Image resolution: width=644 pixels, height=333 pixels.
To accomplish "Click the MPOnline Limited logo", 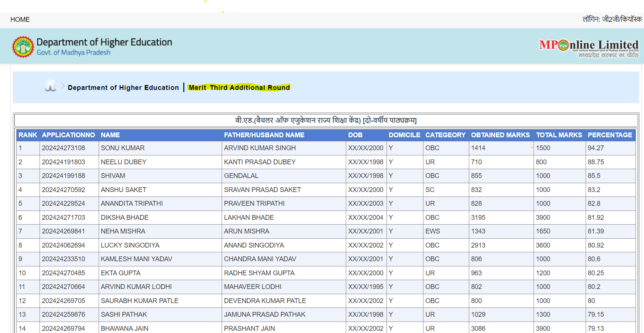I will tap(589, 48).
